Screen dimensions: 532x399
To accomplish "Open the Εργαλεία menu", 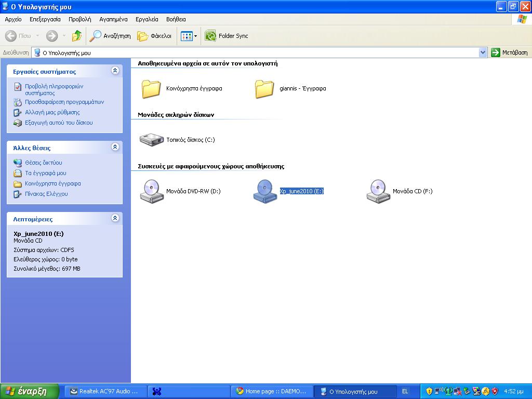I will click(147, 19).
